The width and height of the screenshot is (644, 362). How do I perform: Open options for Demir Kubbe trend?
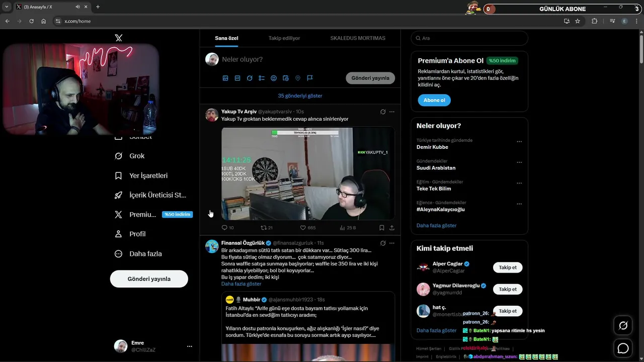[x=519, y=142]
